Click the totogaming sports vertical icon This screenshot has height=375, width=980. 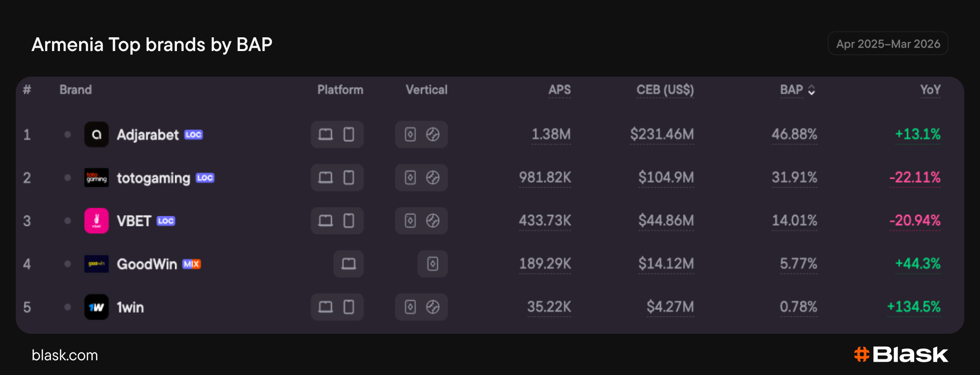(x=432, y=178)
